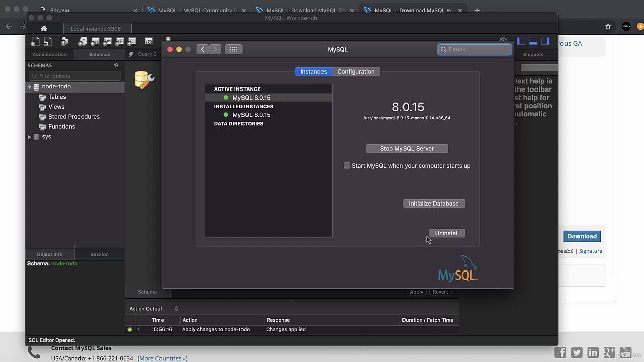Click Stop MySQL Server button
Screen dimensions: 644x362
[x=407, y=149]
